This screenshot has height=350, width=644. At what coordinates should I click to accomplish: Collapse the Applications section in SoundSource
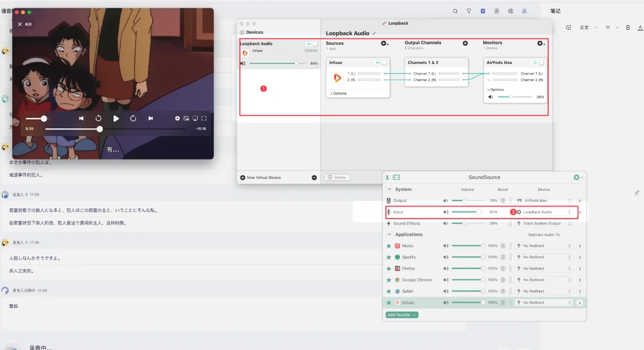coord(389,235)
